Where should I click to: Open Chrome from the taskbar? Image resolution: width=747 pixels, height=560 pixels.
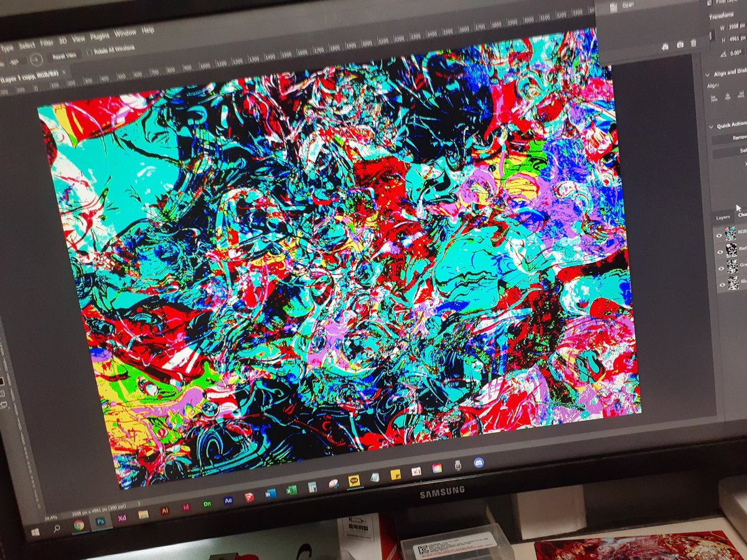[x=79, y=525]
